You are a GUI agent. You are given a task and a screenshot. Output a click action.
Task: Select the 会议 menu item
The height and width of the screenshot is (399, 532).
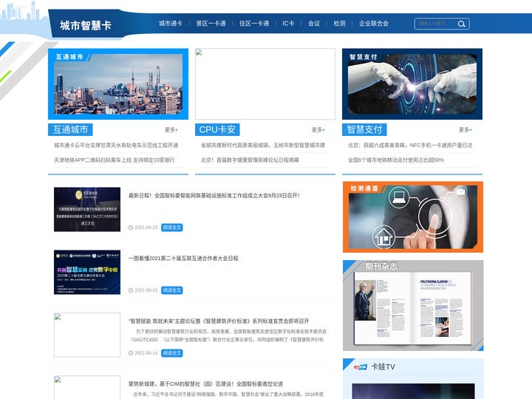coord(314,24)
